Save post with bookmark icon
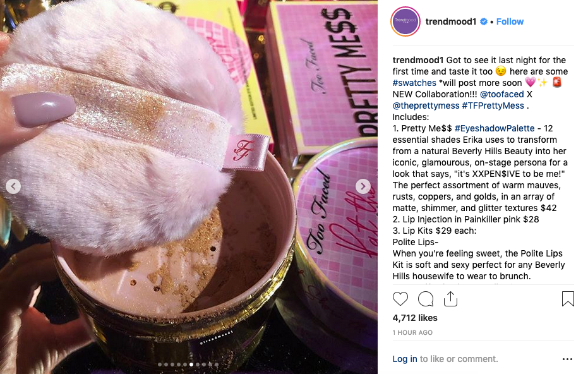 pyautogui.click(x=568, y=299)
